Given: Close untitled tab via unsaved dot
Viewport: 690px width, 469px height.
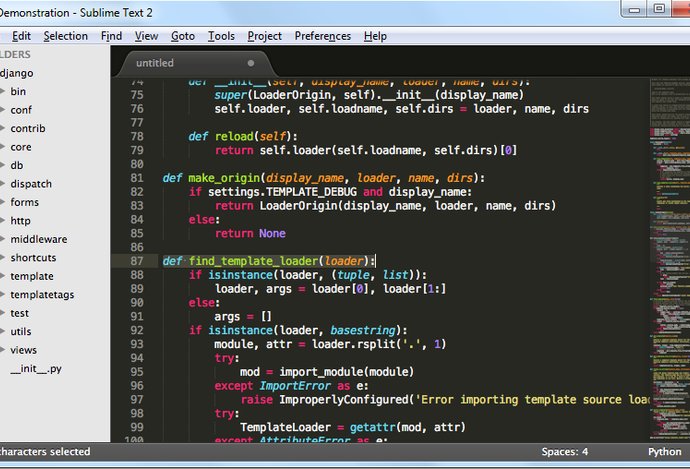Looking at the screenshot, I should pos(251,63).
